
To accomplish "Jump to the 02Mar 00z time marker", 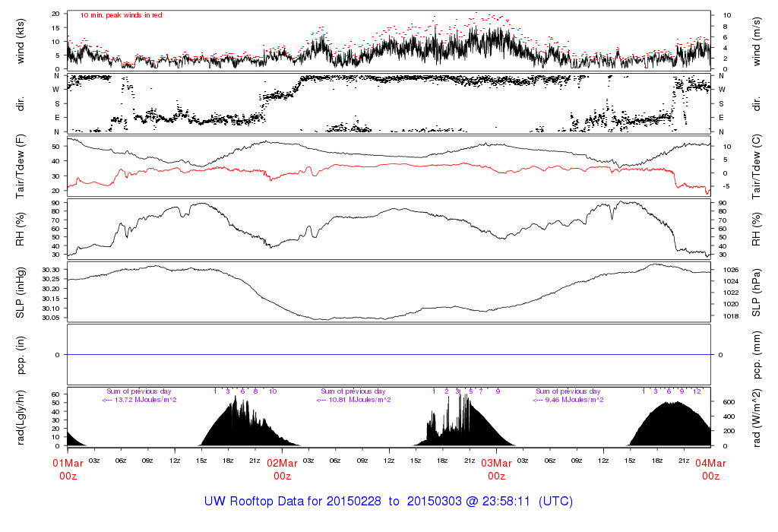I will click(282, 469).
